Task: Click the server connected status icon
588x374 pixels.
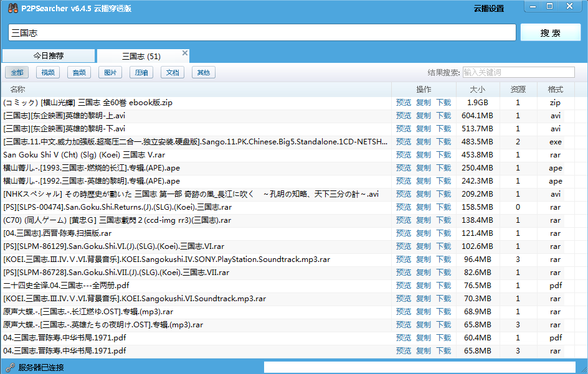Action: coord(9,367)
